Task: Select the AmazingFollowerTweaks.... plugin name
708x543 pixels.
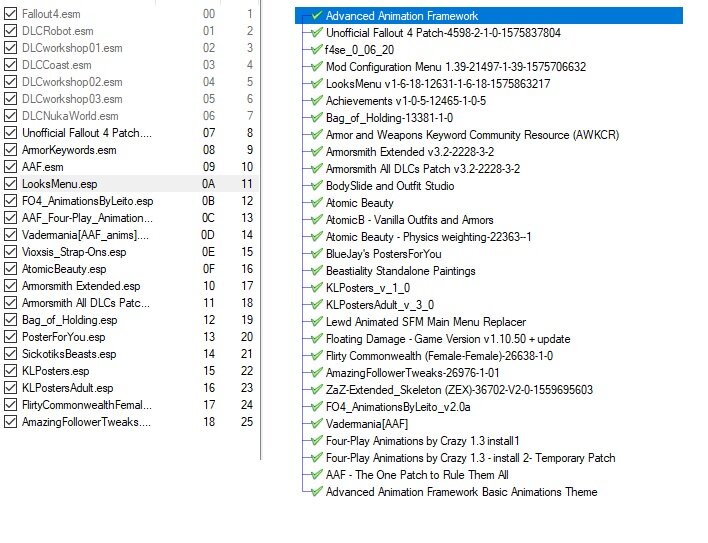Action: pyautogui.click(x=86, y=422)
